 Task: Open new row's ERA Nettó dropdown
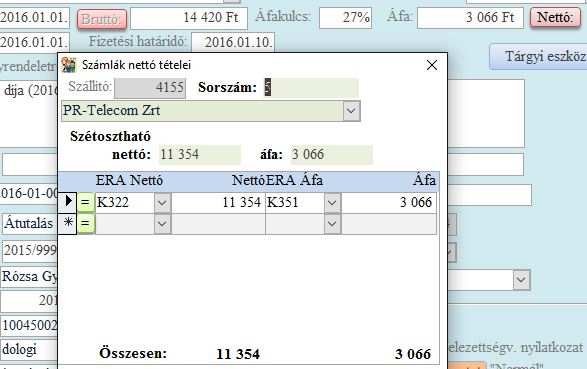[162, 224]
